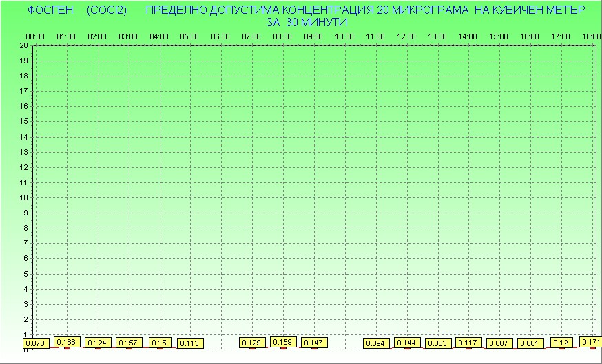Select the 0.078 data value label
Image resolution: width=602 pixels, height=364 pixels.
(36, 343)
